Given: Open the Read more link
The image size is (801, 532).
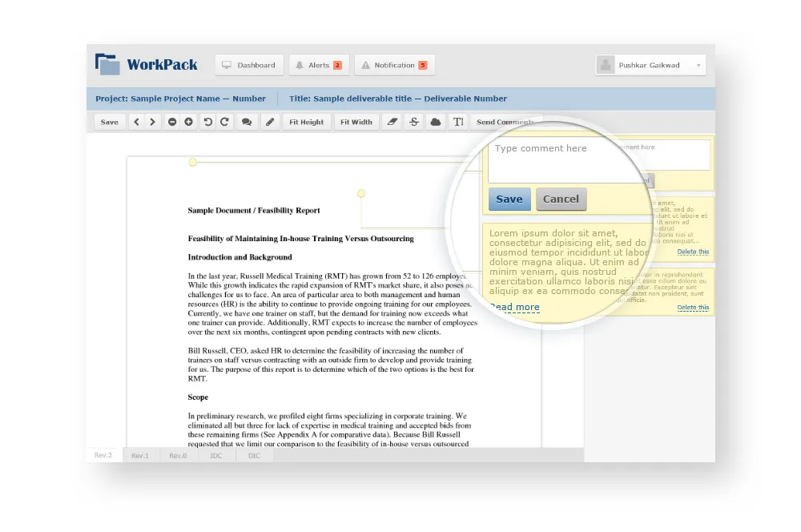Looking at the screenshot, I should coord(515,307).
